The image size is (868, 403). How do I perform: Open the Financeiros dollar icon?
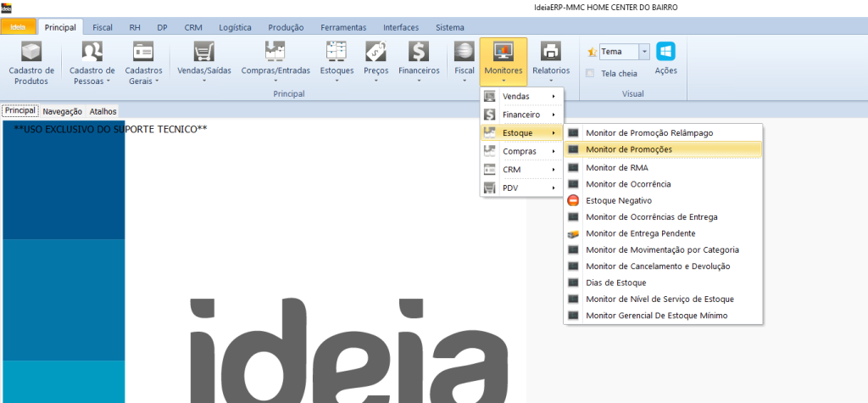[x=419, y=53]
